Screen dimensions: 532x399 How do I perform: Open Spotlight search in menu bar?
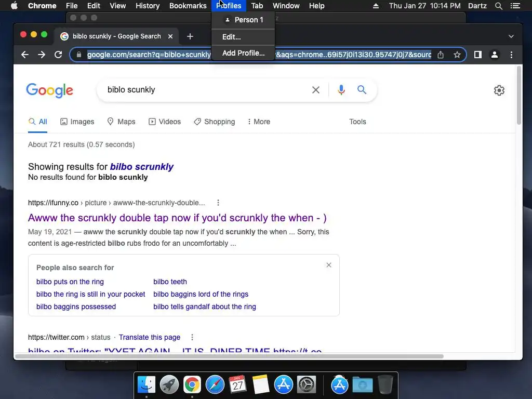tap(498, 6)
